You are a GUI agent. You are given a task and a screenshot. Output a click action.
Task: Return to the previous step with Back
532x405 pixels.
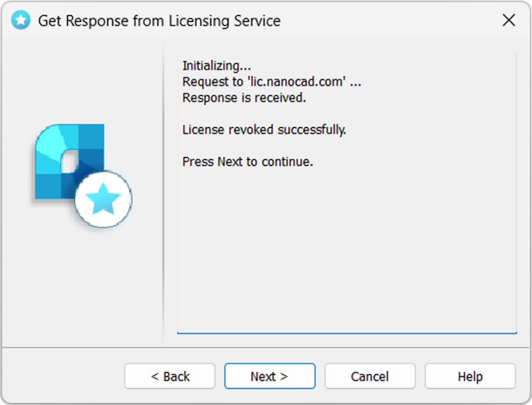click(x=169, y=376)
